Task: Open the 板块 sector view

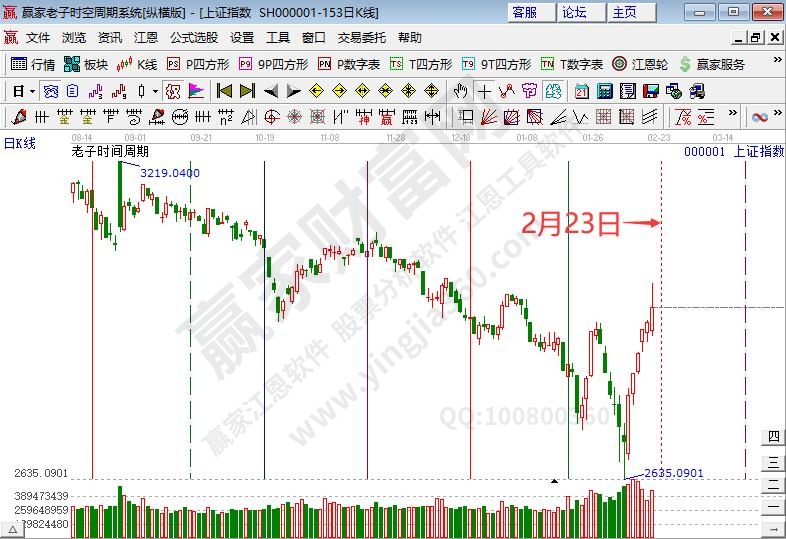Action: point(86,64)
